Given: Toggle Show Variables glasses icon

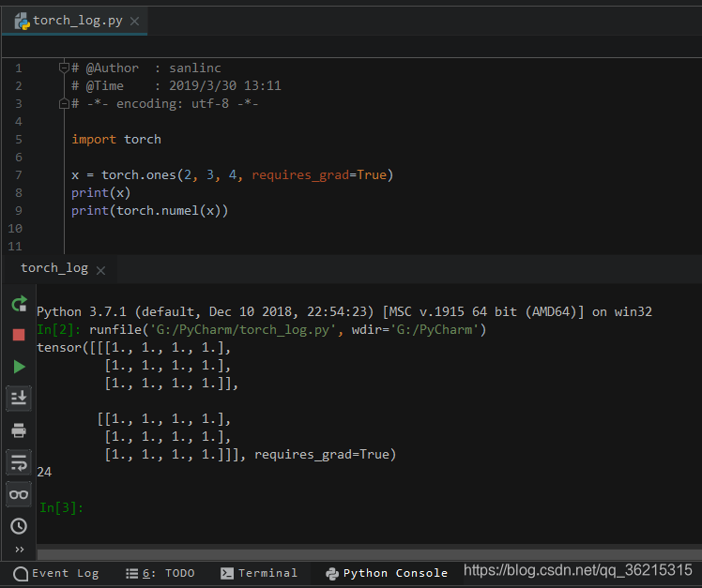Looking at the screenshot, I should point(19,494).
